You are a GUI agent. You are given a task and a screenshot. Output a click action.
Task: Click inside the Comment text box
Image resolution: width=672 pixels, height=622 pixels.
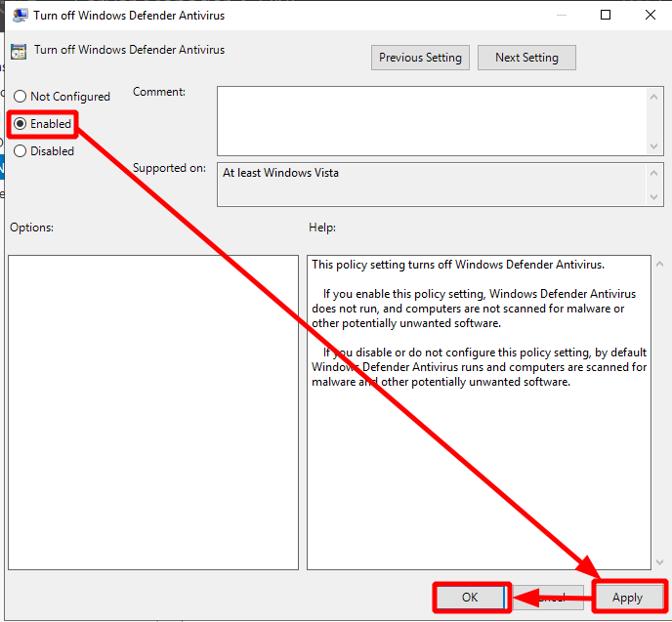[432, 121]
